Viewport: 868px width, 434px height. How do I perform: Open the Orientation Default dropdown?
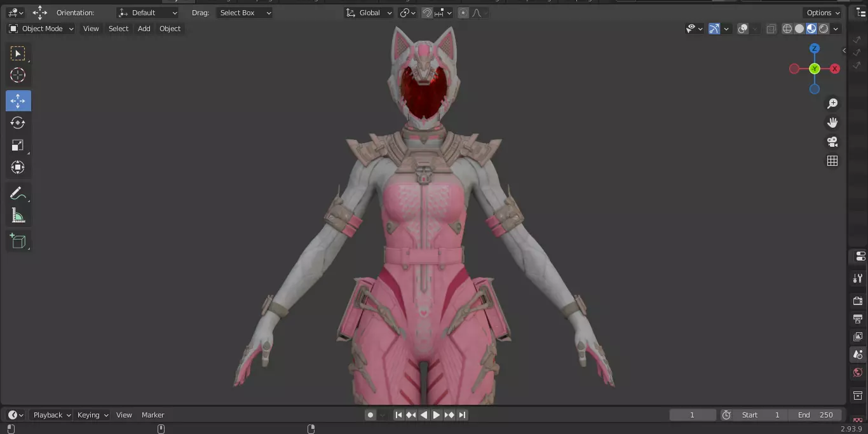(149, 13)
